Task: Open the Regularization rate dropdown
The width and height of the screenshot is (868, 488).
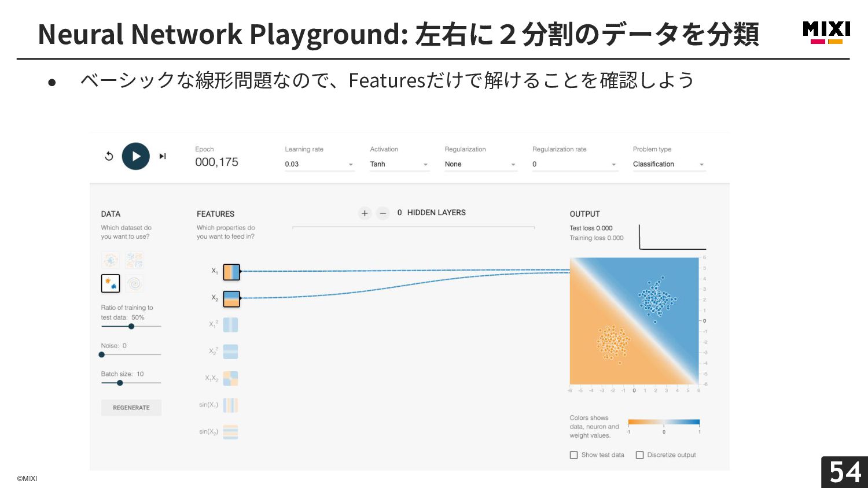Action: 575,164
